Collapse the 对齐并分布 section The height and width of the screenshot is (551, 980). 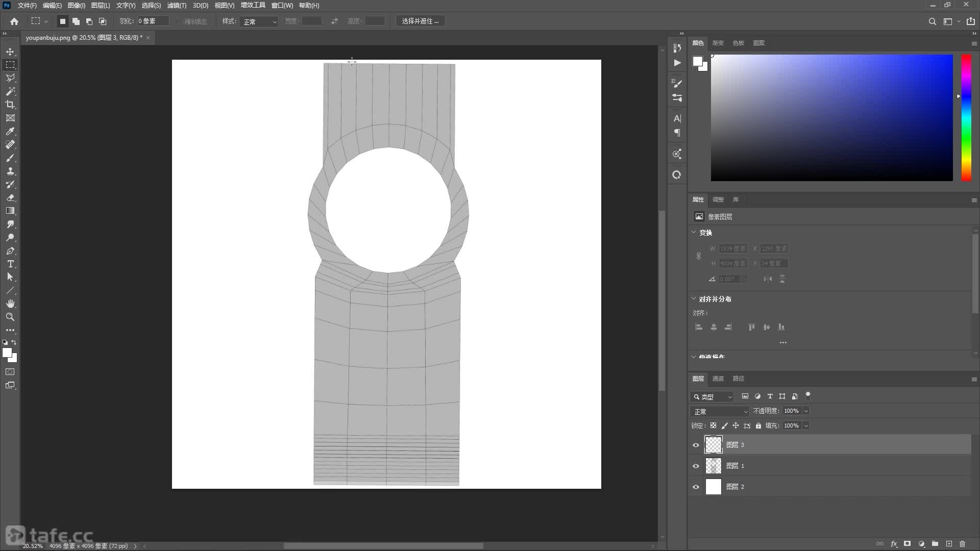coord(694,298)
